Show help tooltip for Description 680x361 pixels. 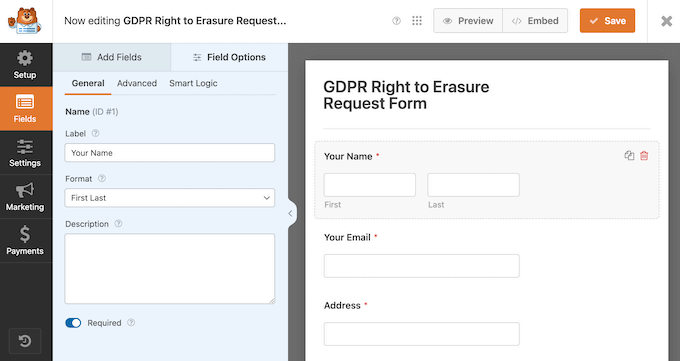[x=118, y=223]
